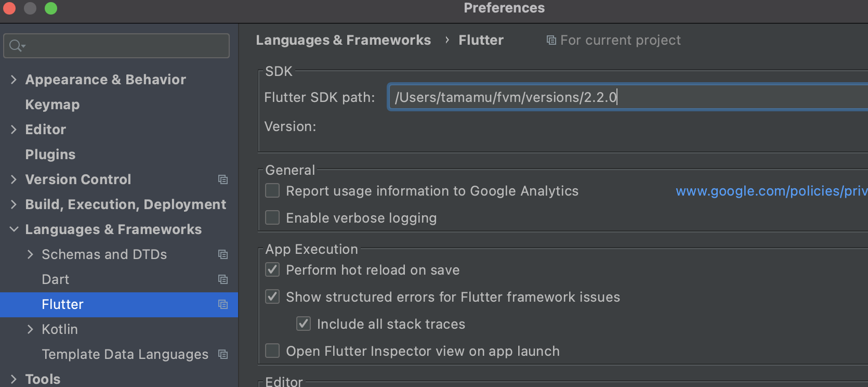Screen dimensions: 868x387
Task: Click project icon beside Template Data Languages
Action: coord(223,354)
